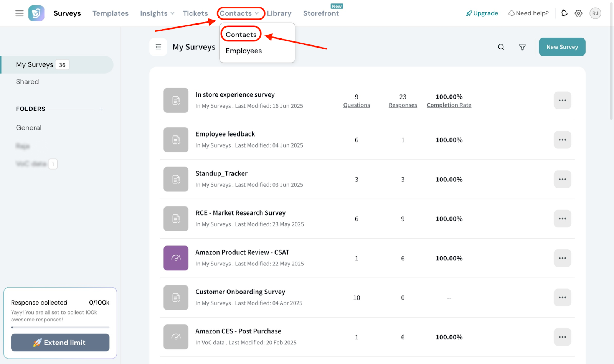Open the notifications bell icon
The height and width of the screenshot is (364, 614).
[564, 13]
